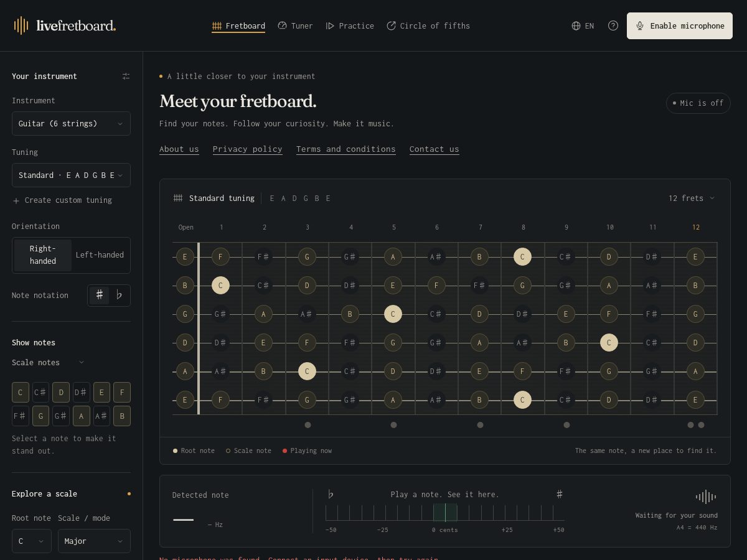This screenshot has height=560, width=747.
Task: Highlight note G in note palette
Action: click(40, 416)
